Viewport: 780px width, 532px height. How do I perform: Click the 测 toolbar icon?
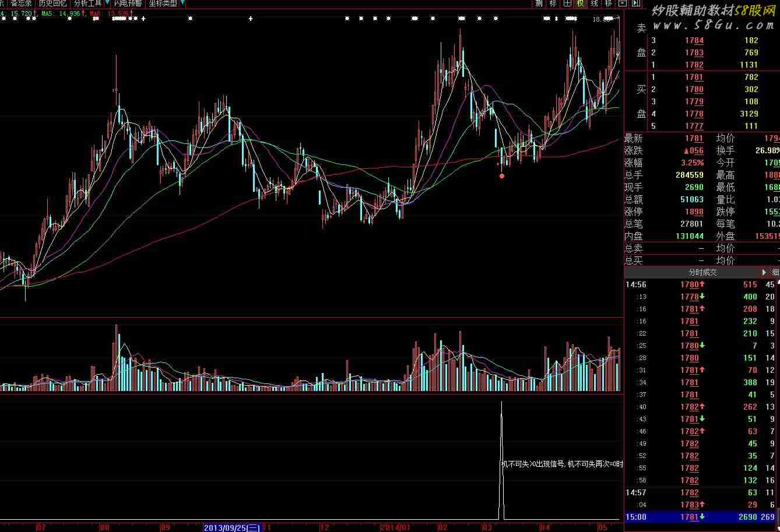(539, 3)
